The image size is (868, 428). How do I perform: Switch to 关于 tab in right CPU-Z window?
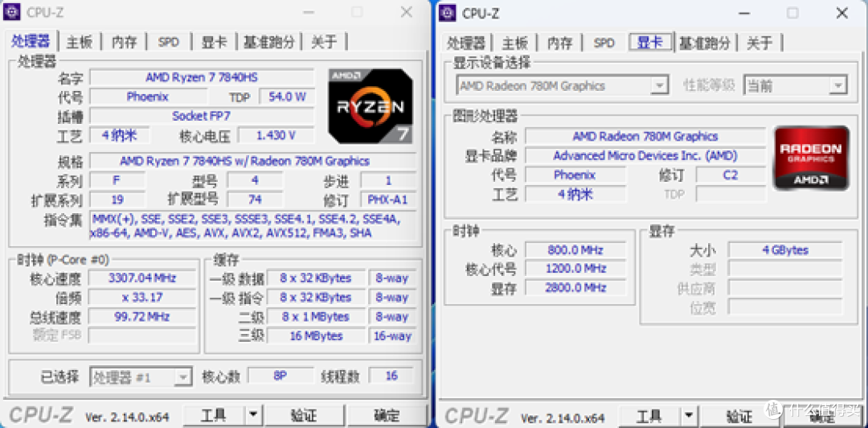759,43
